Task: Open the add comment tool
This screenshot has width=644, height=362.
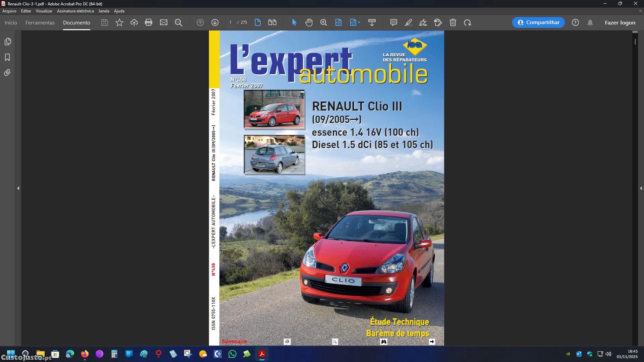Action: [393, 23]
